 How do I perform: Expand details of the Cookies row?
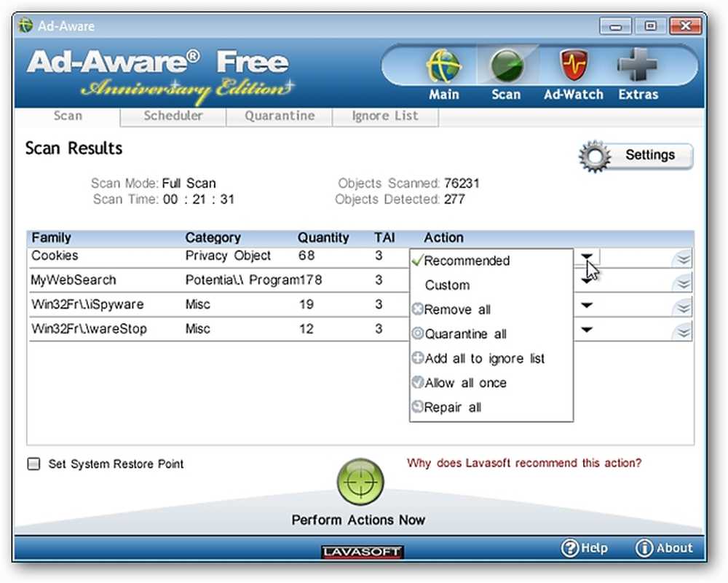click(x=683, y=258)
